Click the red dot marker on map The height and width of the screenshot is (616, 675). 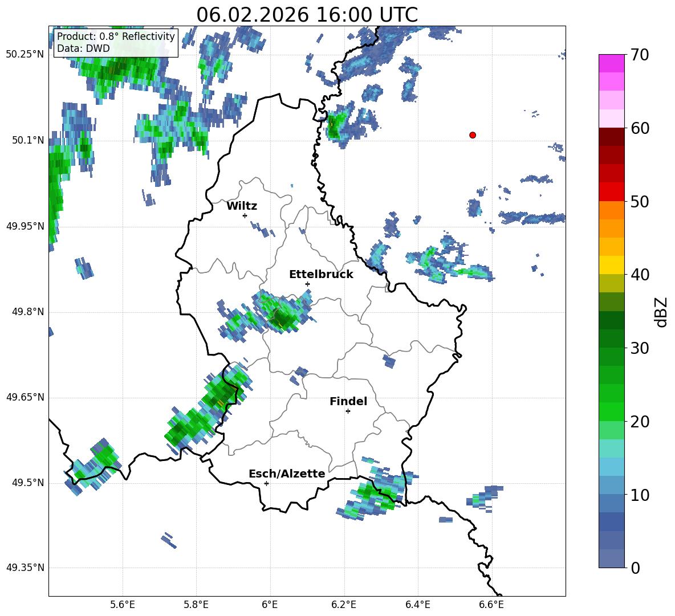coord(472,135)
